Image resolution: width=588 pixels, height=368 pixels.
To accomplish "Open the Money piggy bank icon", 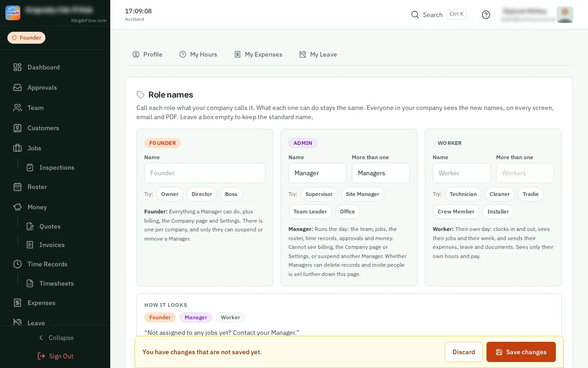I will coord(17,207).
